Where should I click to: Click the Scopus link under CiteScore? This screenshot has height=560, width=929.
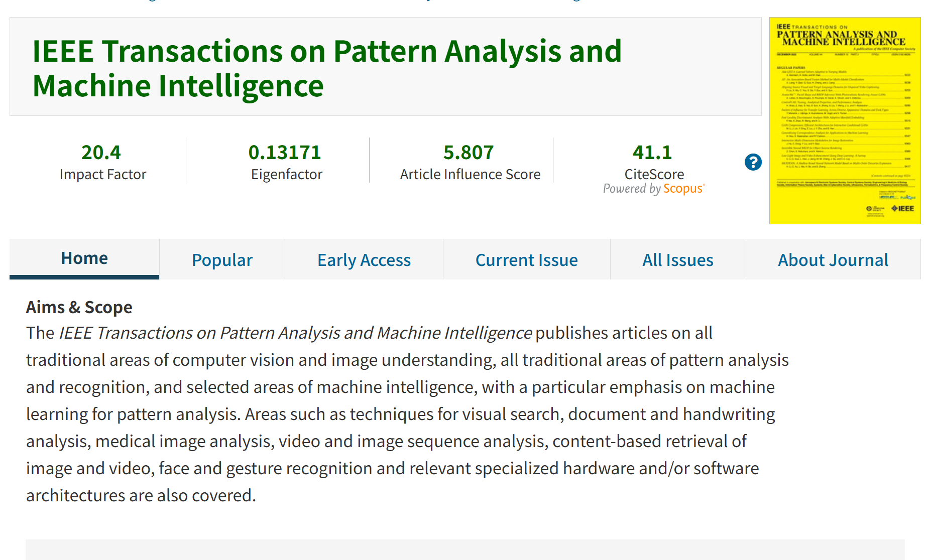pos(683,188)
